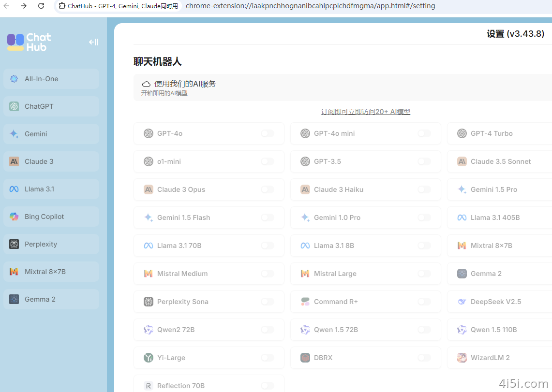Image resolution: width=552 pixels, height=392 pixels.
Task: Click the Qwen 1.5 110B icon
Action: (x=462, y=330)
